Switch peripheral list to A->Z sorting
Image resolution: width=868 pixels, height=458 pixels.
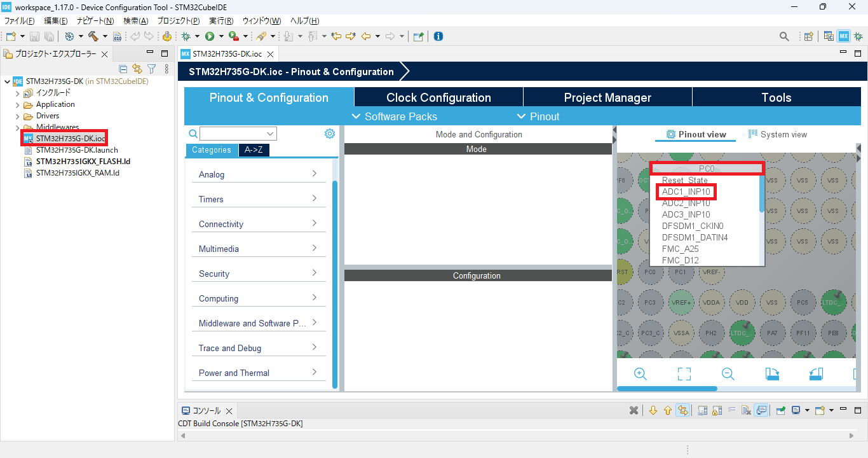tap(253, 150)
